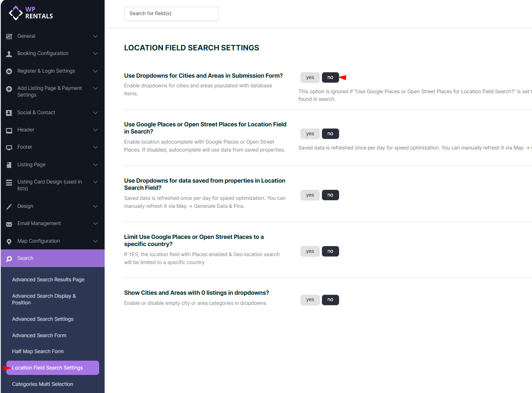Expand Register & Login Settings chevron

tap(95, 71)
